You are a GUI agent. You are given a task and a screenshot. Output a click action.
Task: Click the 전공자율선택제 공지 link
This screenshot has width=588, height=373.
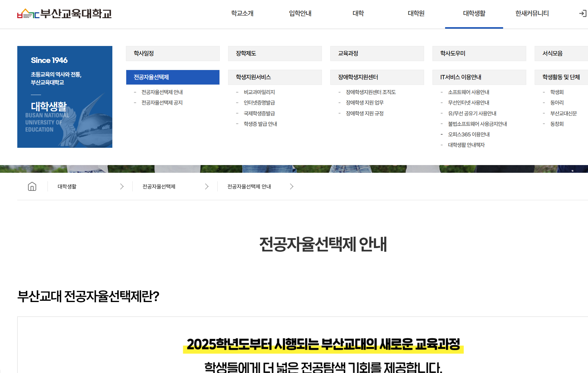tap(161, 102)
